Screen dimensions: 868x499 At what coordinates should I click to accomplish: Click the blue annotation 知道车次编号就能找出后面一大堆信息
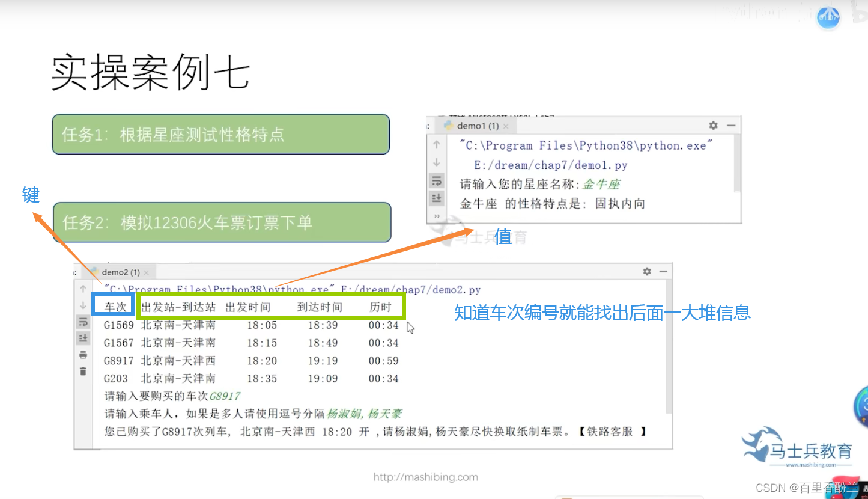[602, 313]
